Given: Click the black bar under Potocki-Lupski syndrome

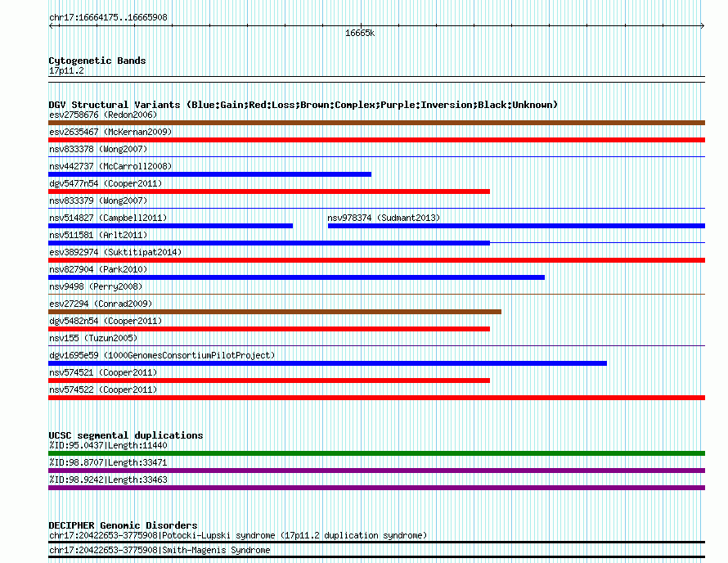Looking at the screenshot, I should [x=376, y=542].
